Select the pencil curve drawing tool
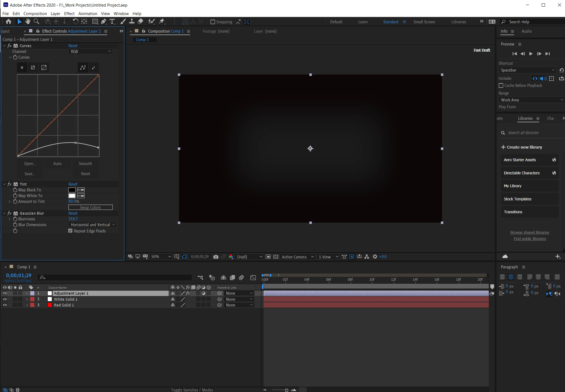 pos(94,67)
